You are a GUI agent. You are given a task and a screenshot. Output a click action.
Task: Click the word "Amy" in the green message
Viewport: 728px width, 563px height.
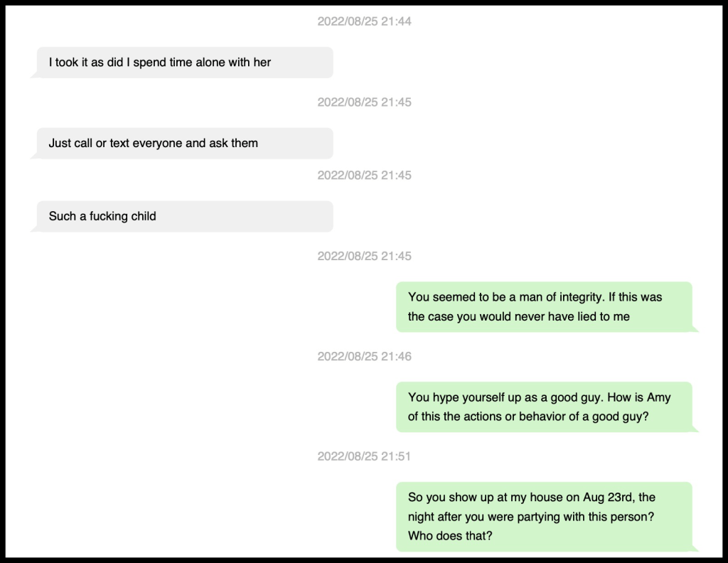click(x=658, y=397)
